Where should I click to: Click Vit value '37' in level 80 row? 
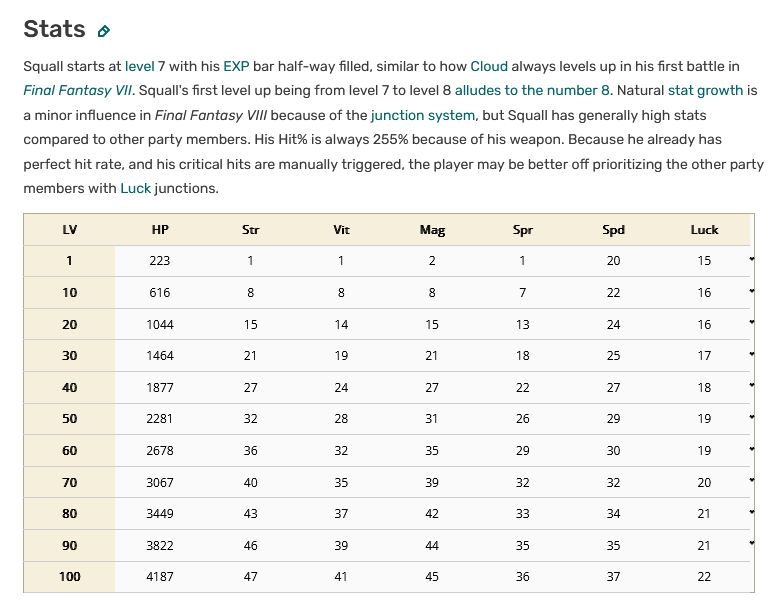click(x=341, y=514)
